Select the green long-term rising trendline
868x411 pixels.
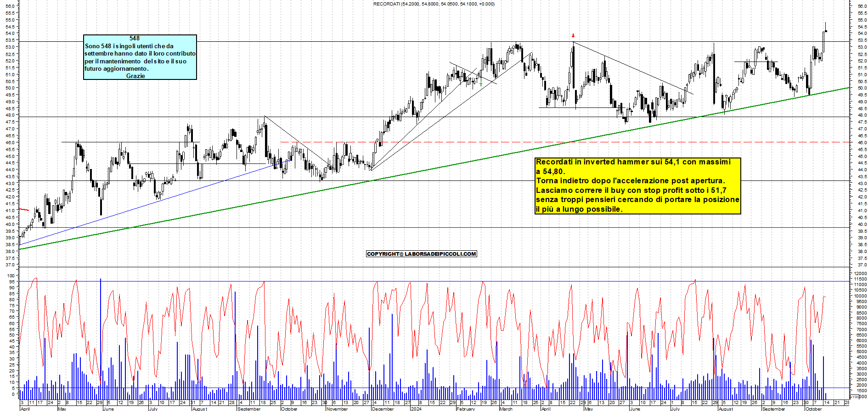tap(434, 169)
